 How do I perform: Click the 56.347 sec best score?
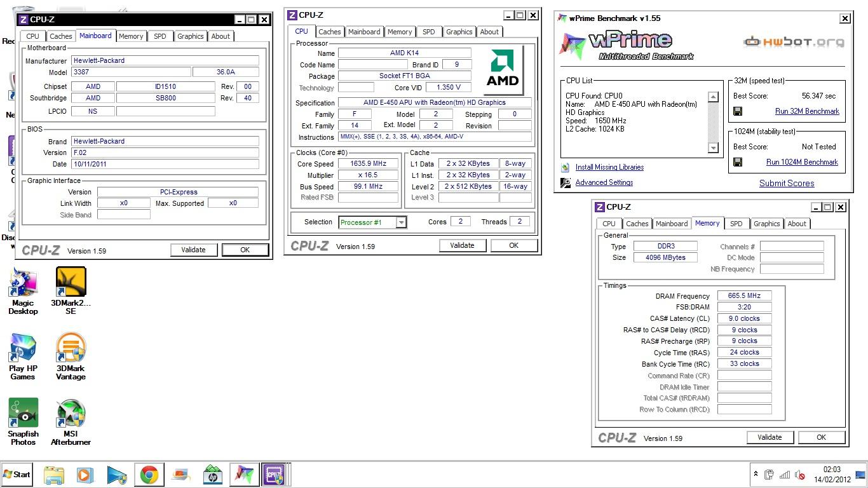(818, 96)
